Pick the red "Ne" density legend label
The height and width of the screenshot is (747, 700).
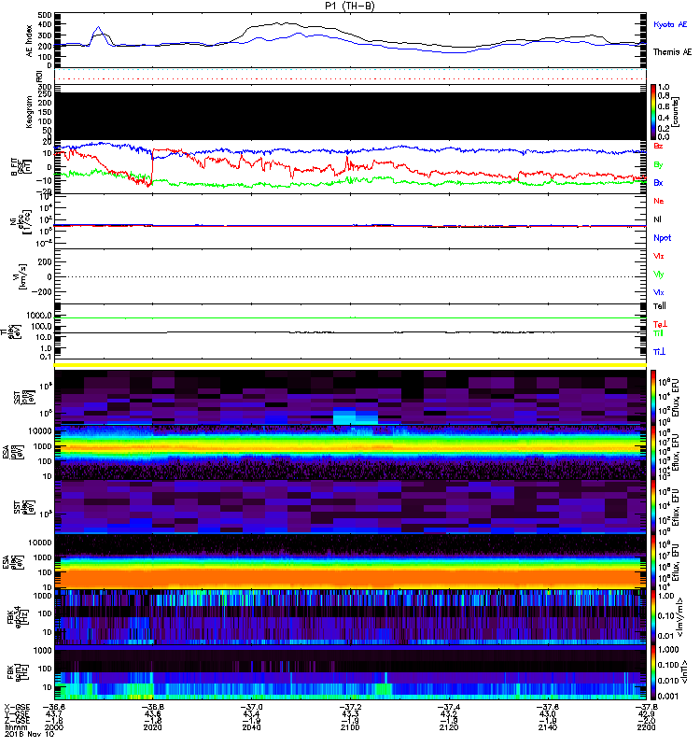pyautogui.click(x=659, y=201)
